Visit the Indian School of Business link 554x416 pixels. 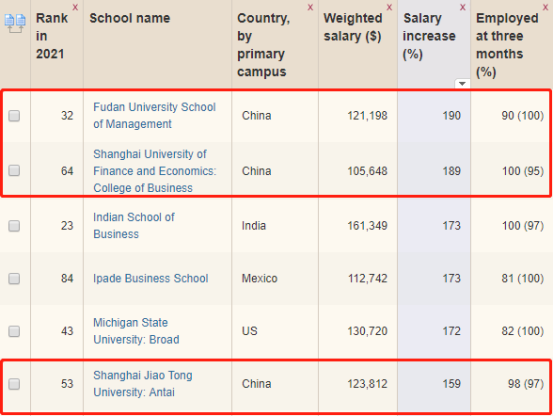[x=134, y=225]
